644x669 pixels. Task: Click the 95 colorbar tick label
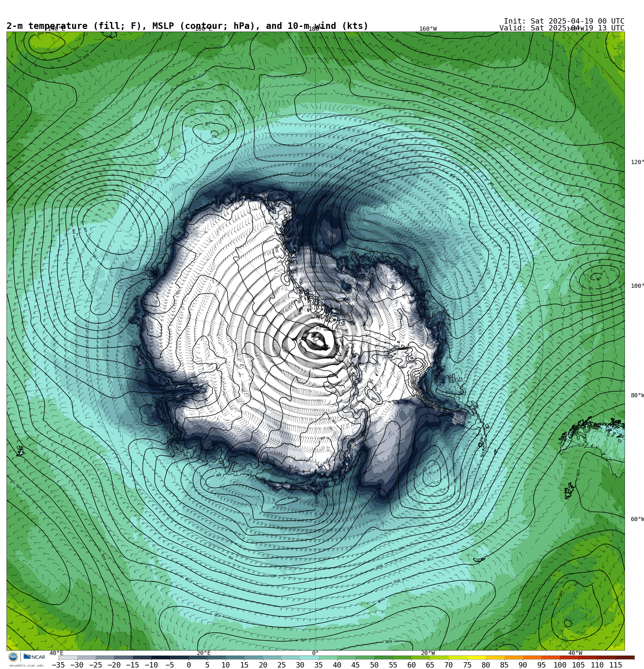[x=541, y=665]
